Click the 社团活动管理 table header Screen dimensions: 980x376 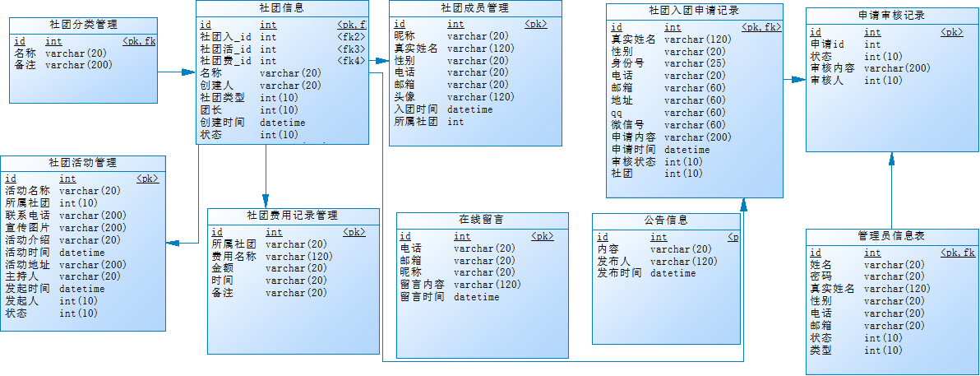[82, 163]
